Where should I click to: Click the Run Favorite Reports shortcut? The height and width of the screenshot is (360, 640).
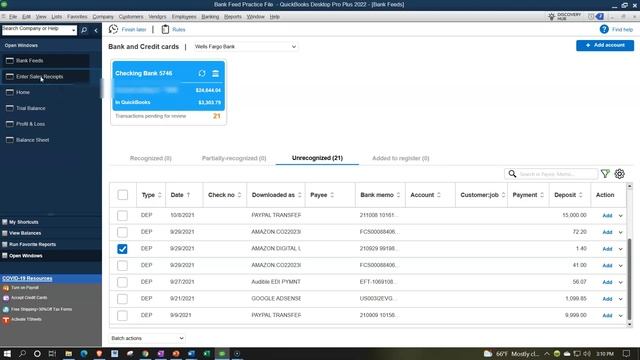click(x=32, y=244)
